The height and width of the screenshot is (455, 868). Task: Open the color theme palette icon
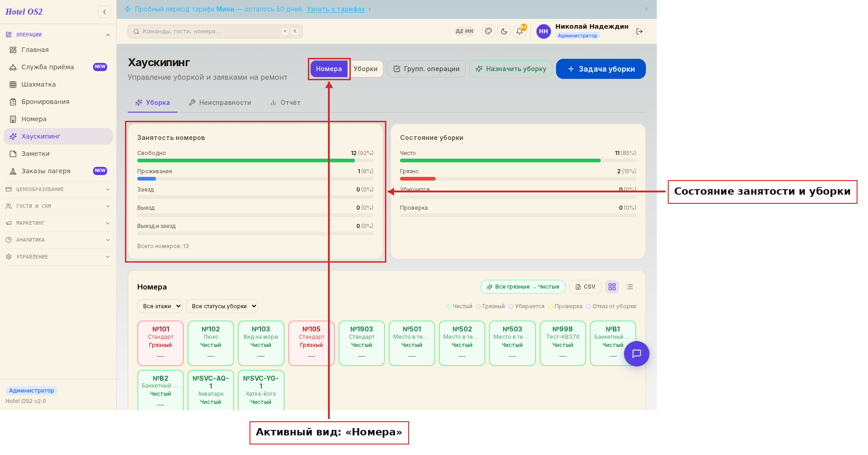click(x=489, y=31)
